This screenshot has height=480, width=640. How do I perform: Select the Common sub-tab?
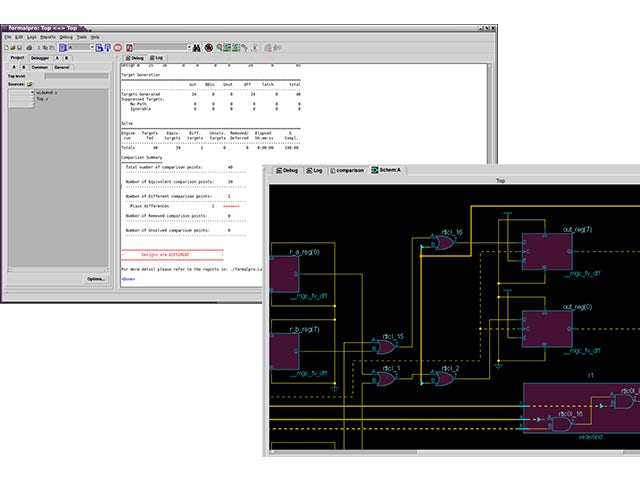tap(40, 67)
